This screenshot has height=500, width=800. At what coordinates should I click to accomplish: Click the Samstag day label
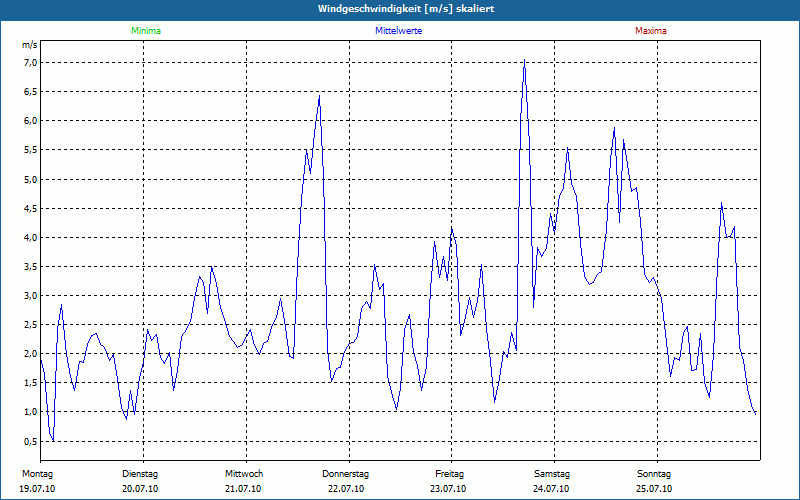[x=552, y=474]
